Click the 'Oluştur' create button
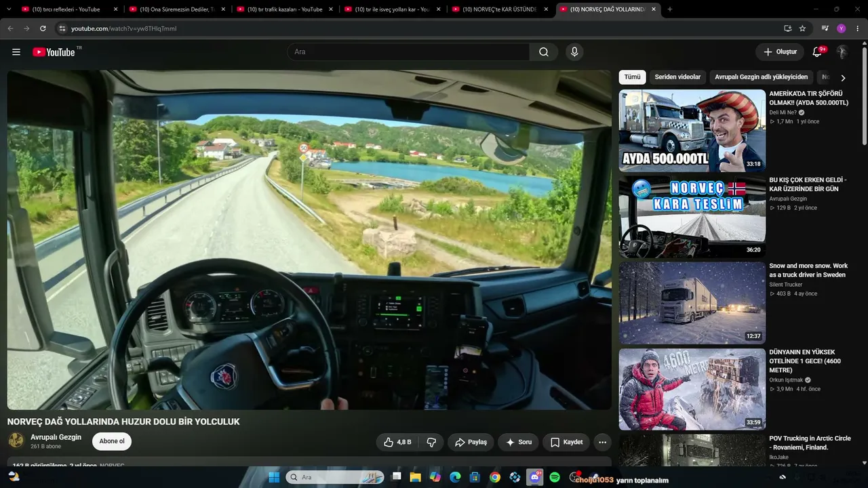 780,52
